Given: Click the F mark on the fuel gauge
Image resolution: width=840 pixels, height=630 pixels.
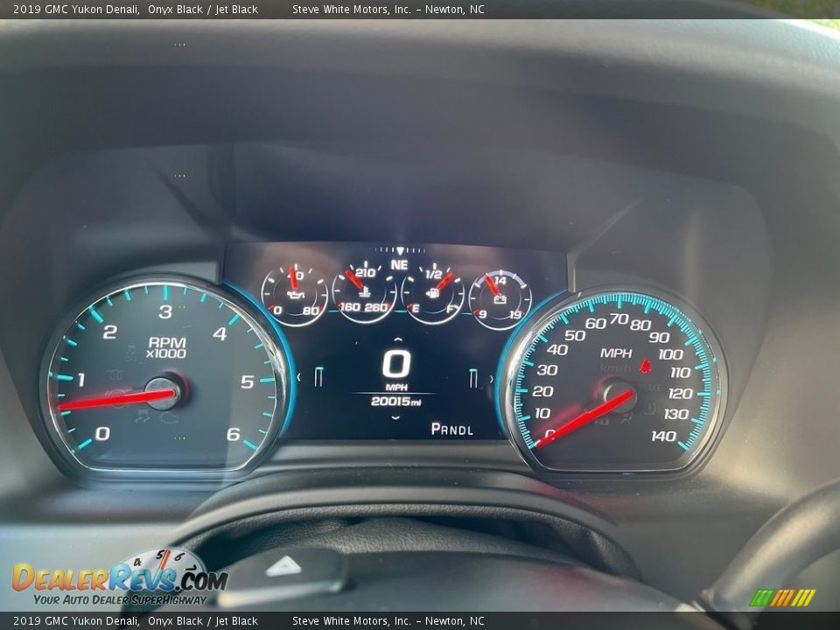Looking at the screenshot, I should [x=450, y=309].
